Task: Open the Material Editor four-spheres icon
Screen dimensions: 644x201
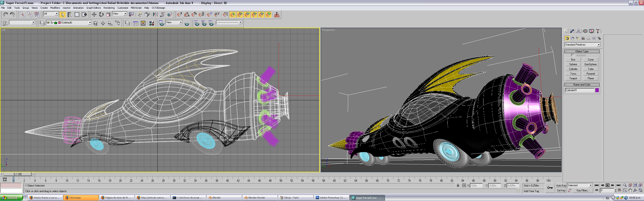Action: pyautogui.click(x=152, y=23)
